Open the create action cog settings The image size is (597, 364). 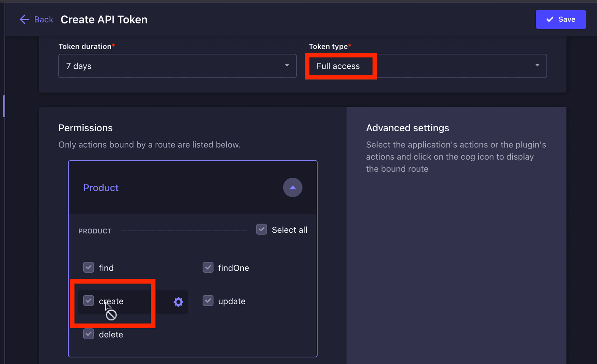(178, 302)
